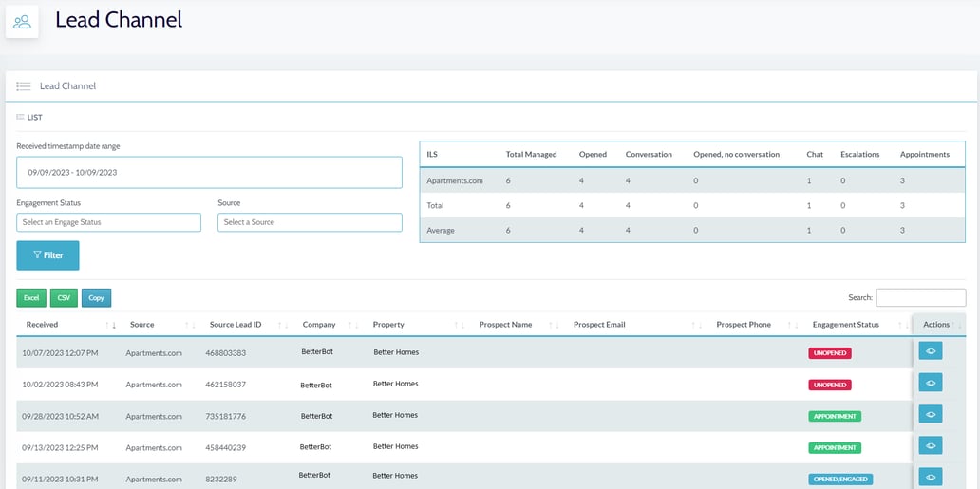Image resolution: width=980 pixels, height=489 pixels.
Task: View lead 735181776 with eye icon
Action: (x=931, y=414)
